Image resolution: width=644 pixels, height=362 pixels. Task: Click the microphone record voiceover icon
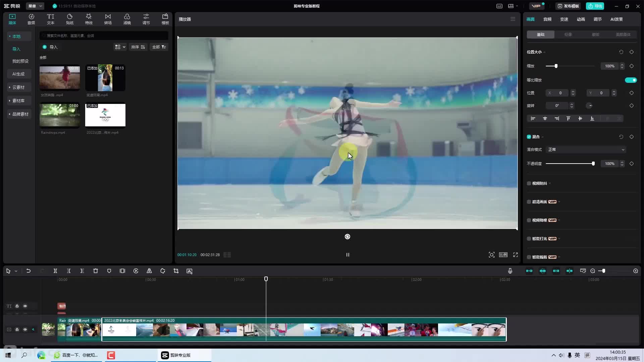point(510,271)
